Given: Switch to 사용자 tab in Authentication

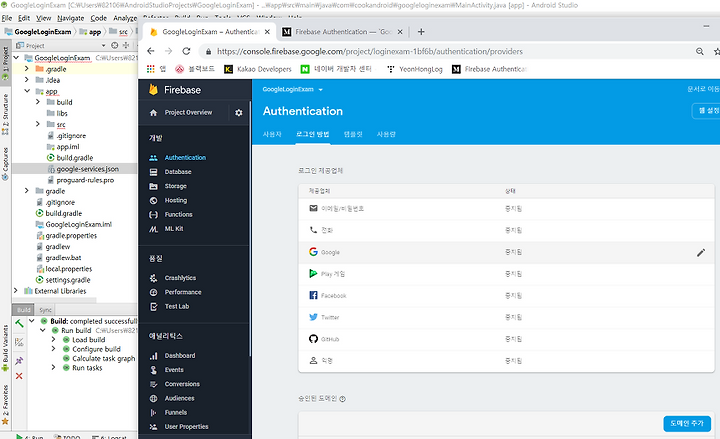Looking at the screenshot, I should (x=272, y=134).
